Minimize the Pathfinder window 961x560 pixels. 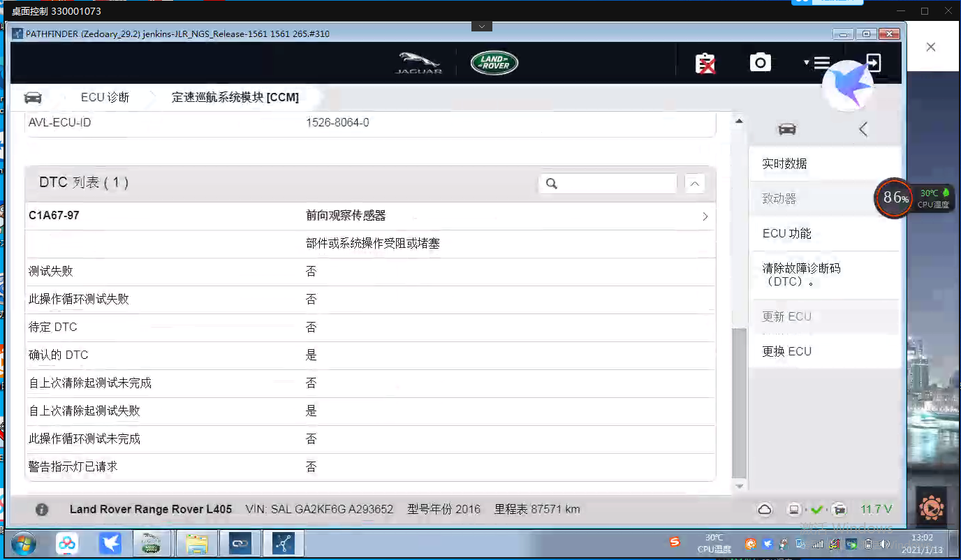tap(844, 34)
